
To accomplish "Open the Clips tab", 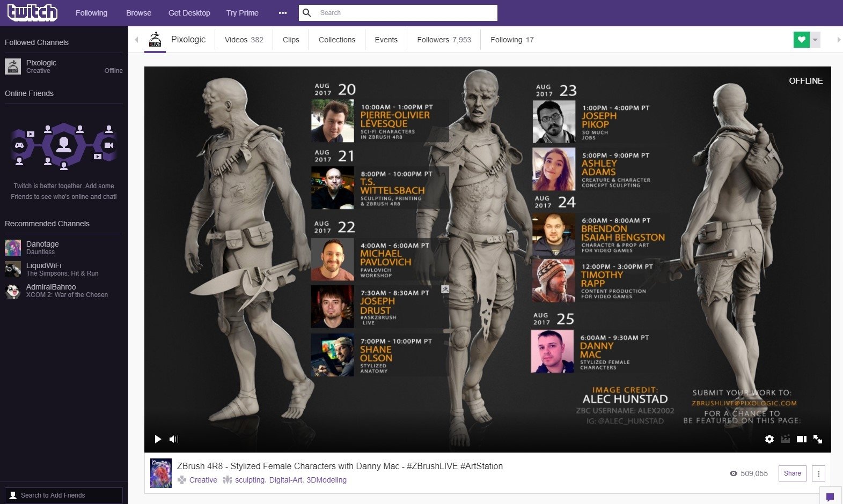I will click(x=291, y=40).
